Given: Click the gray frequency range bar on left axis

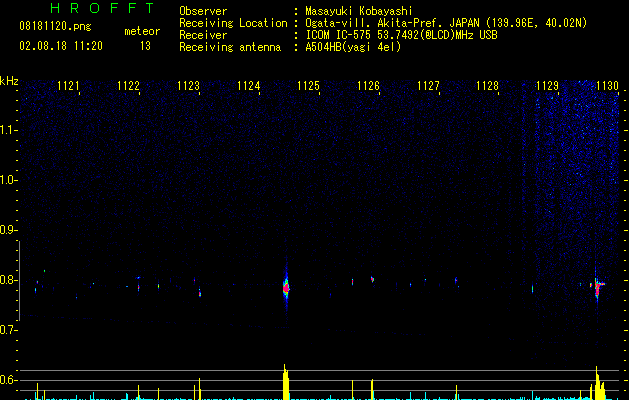Looking at the screenshot, I should [20, 281].
